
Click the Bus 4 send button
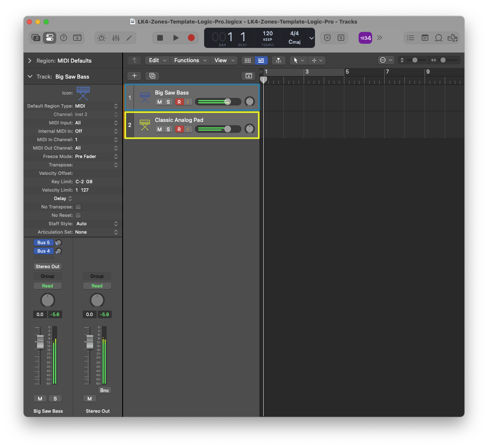44,251
